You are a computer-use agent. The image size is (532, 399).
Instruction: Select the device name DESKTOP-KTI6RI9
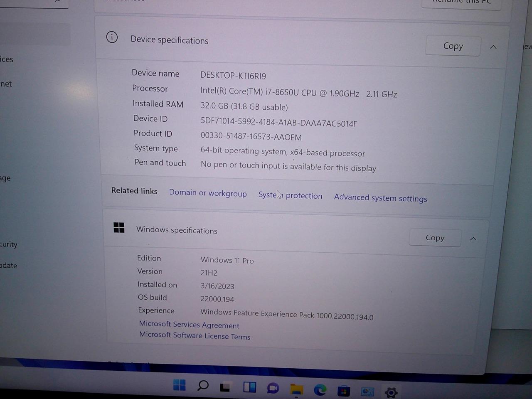coord(233,76)
